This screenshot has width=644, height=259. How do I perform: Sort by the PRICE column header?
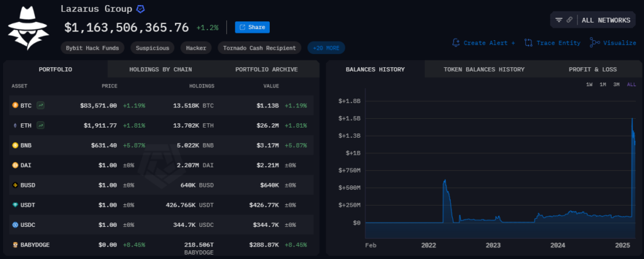(109, 86)
